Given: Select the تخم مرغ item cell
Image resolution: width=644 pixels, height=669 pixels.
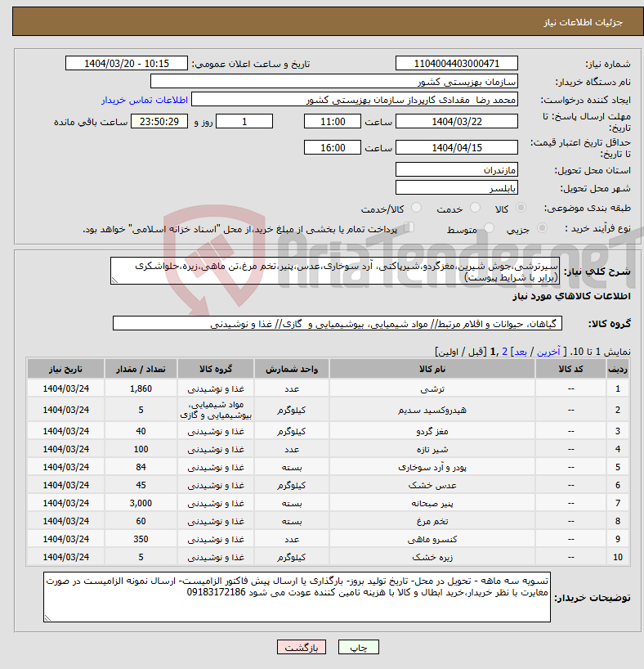Looking at the screenshot, I should [x=432, y=521].
